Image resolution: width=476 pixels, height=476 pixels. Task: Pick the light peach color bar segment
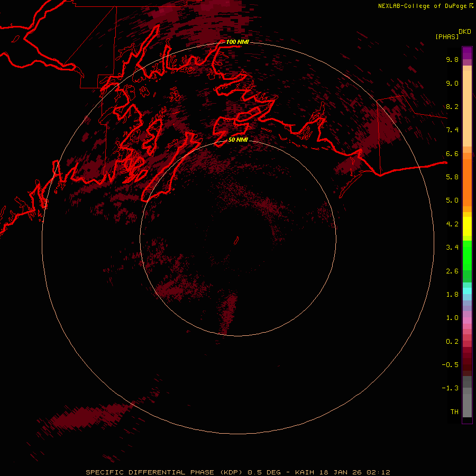pos(467,108)
